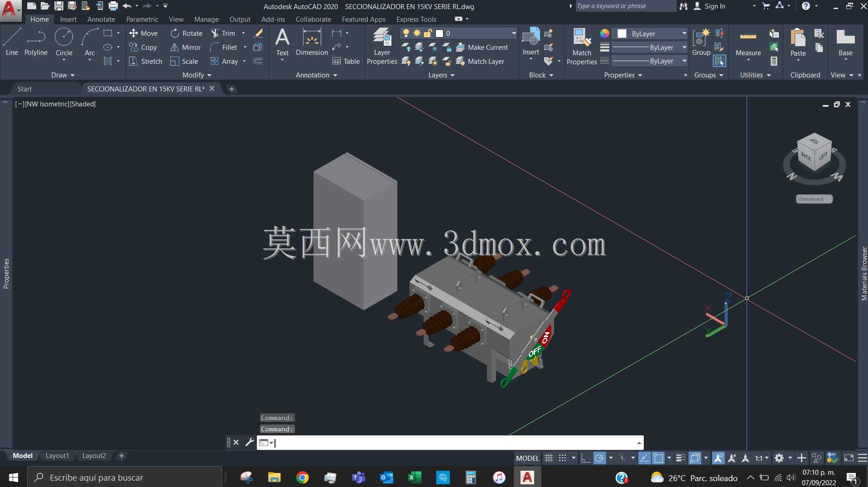Click the Group tool
This screenshot has width=868, height=487.
pos(701,42)
